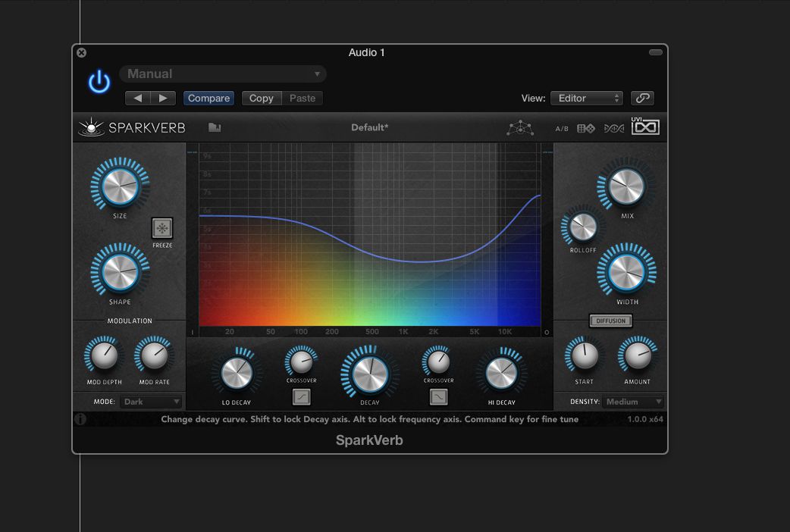Toggle the plugin power bypass button
The height and width of the screenshot is (532, 790).
click(99, 82)
